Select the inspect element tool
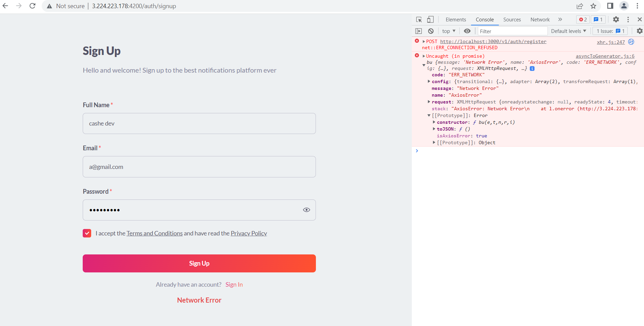The height and width of the screenshot is (326, 644). pos(419,19)
